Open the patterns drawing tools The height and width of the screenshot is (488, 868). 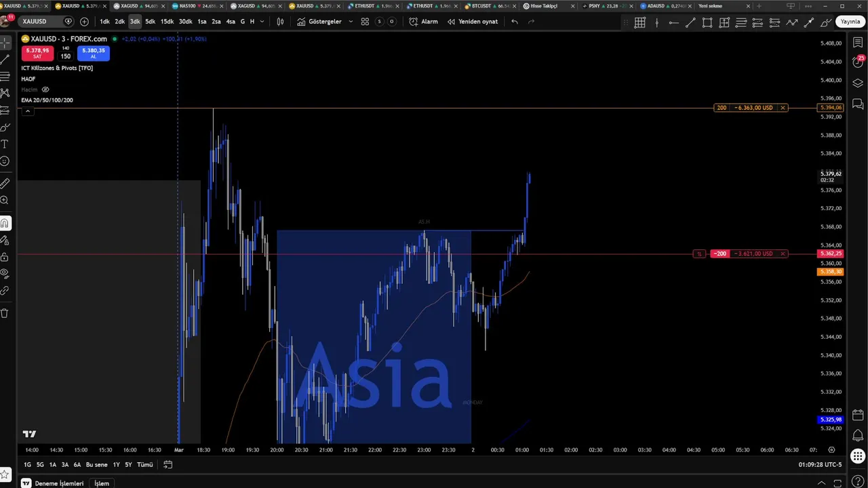pos(5,93)
